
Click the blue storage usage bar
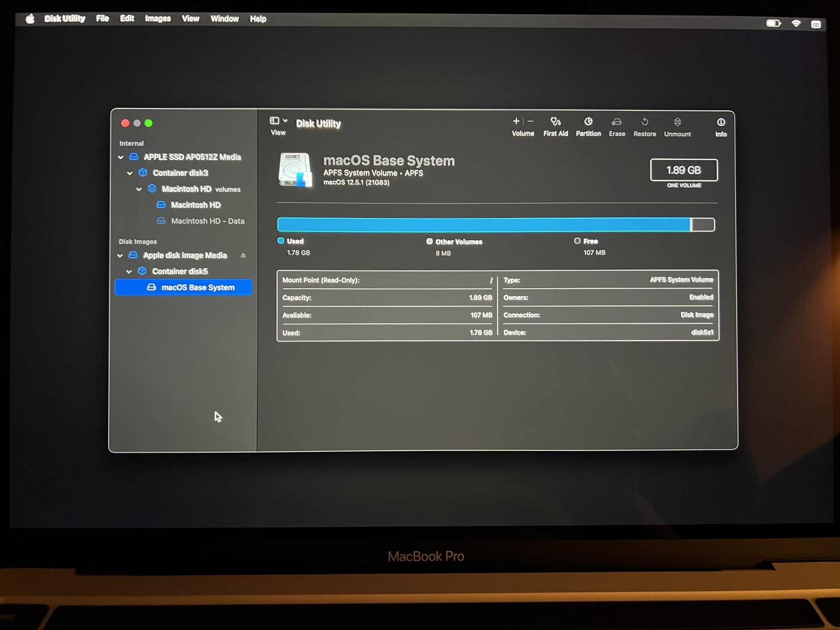pyautogui.click(x=484, y=224)
